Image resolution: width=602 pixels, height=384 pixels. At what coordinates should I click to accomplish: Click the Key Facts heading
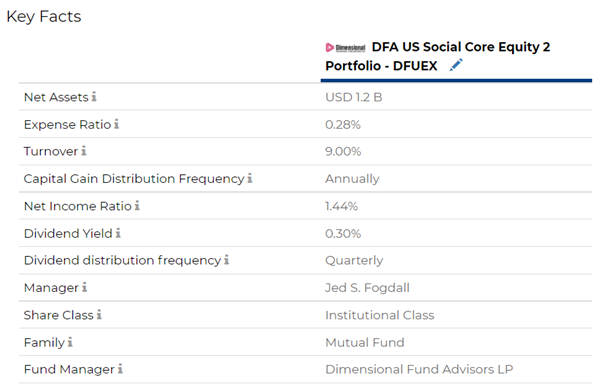44,17
